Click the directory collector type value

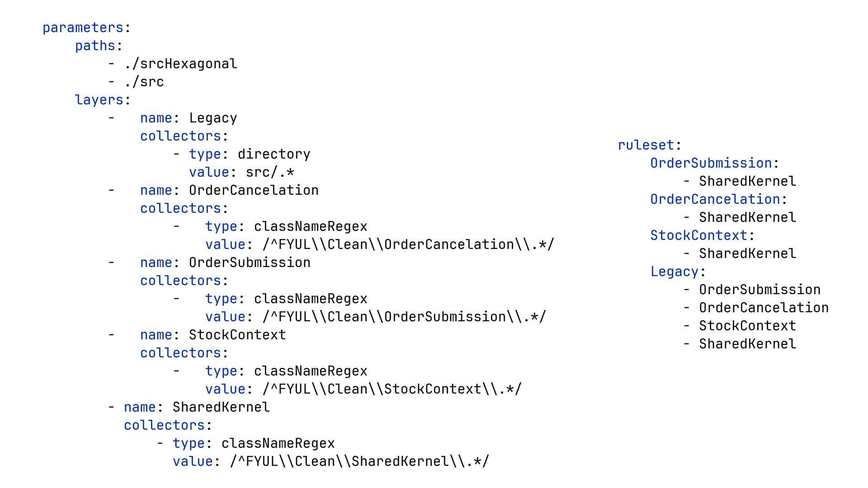tap(274, 155)
